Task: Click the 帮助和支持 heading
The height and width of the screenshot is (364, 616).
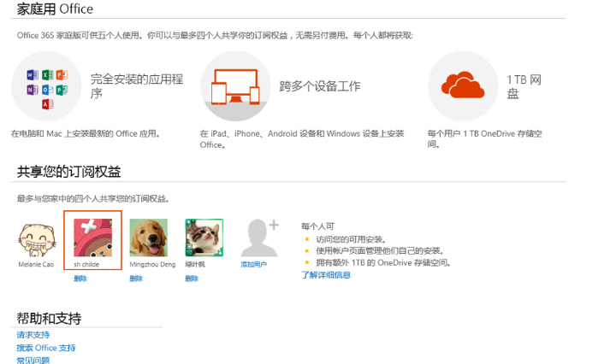Action: (49, 319)
